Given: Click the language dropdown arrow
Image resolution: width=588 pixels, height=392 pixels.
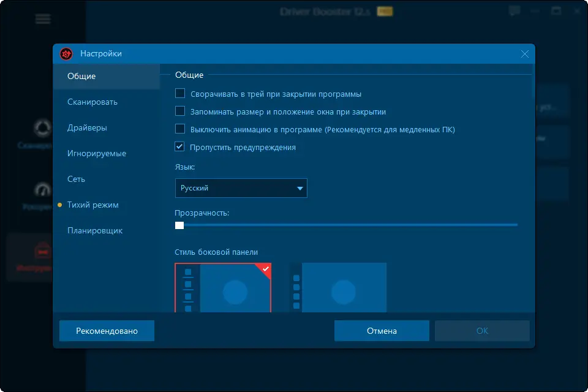Looking at the screenshot, I should [x=300, y=188].
